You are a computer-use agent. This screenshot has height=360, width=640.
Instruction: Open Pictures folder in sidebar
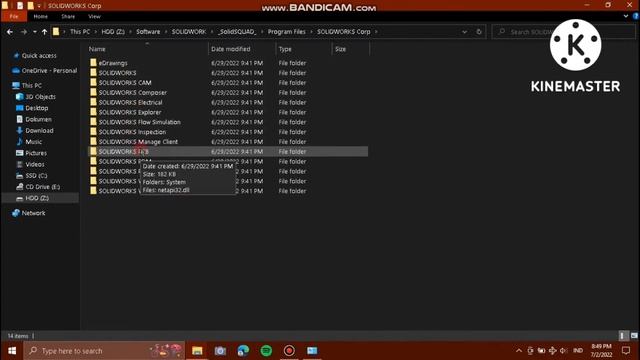point(31,153)
